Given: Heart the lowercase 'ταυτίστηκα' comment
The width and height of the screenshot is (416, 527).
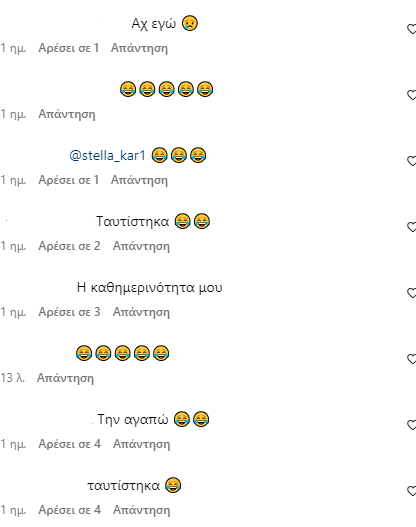Looking at the screenshot, I should click(x=412, y=491).
